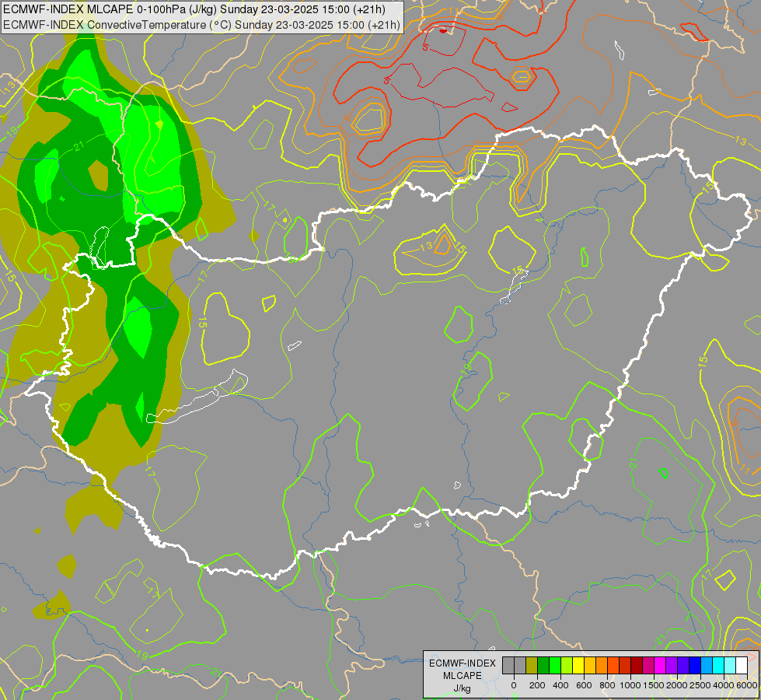Click the violet-indigo legend swatch right of 2000
The width and height of the screenshot is (761, 700).
(x=683, y=665)
